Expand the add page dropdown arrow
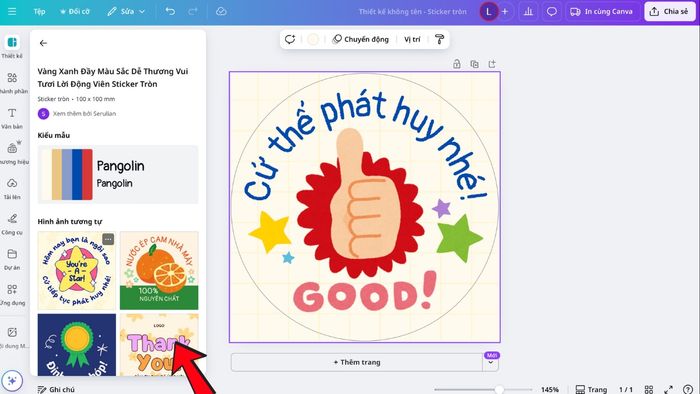This screenshot has height=394, width=700. coord(491,363)
